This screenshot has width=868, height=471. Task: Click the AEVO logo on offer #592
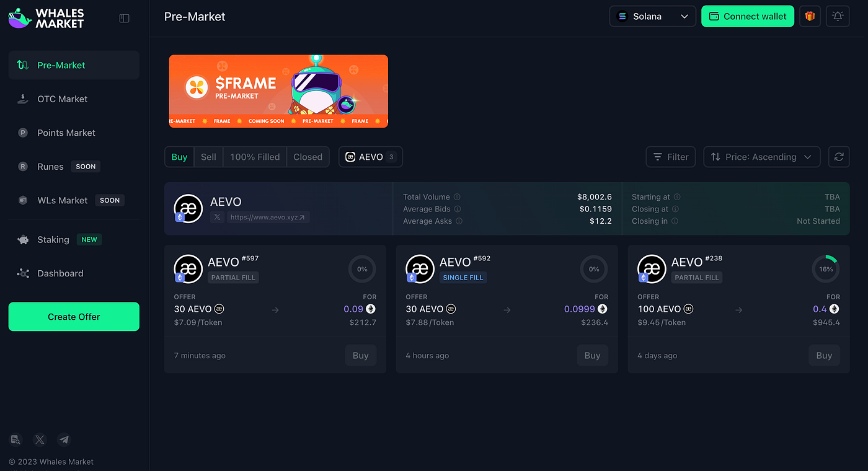(420, 269)
